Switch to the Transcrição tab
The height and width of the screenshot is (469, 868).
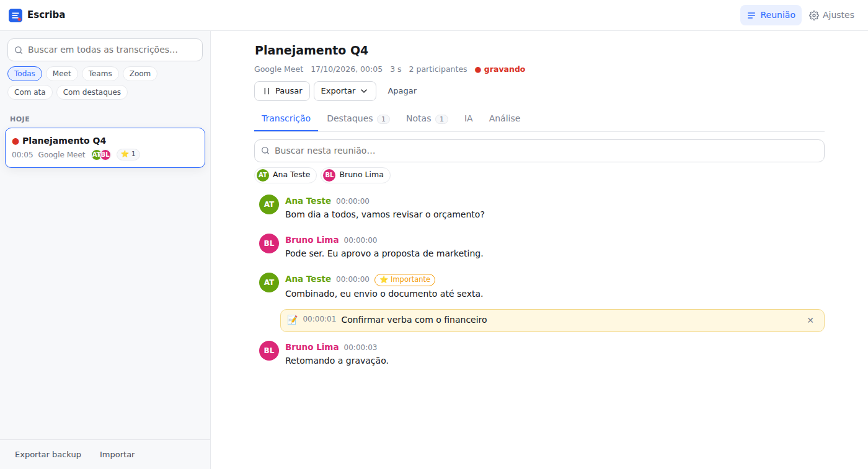(x=286, y=118)
